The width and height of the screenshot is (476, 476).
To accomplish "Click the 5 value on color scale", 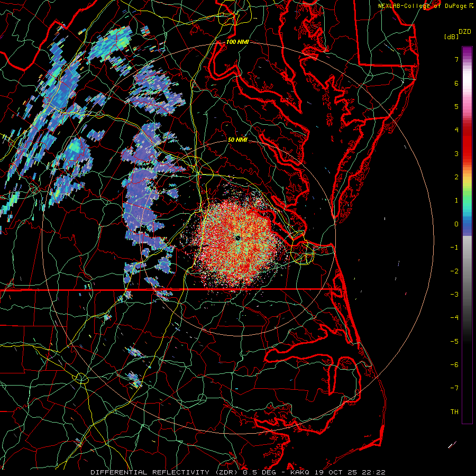I will click(456, 106).
